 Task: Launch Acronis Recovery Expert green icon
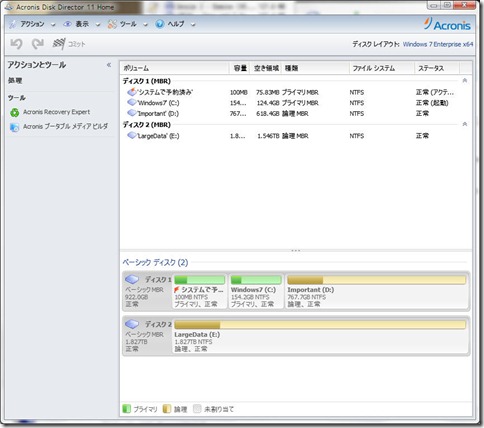tap(14, 112)
